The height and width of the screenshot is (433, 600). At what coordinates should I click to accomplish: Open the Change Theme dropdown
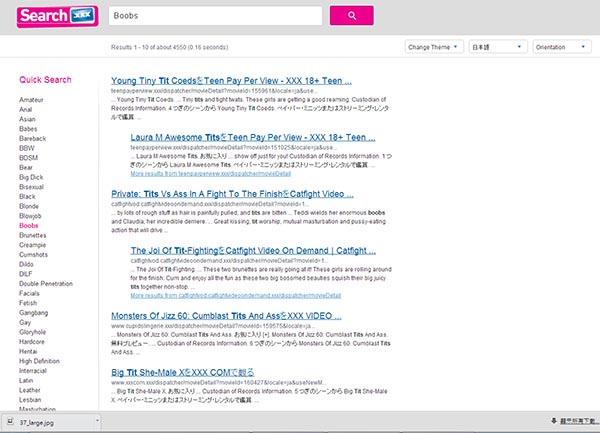(432, 47)
